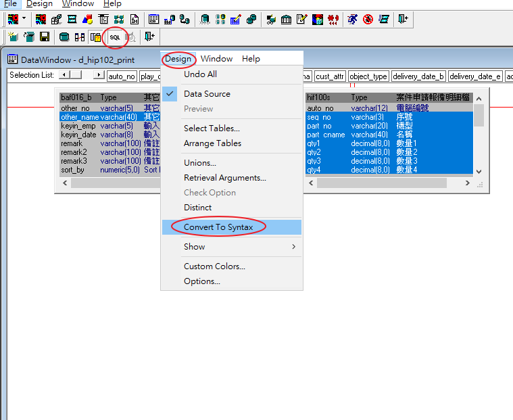The width and height of the screenshot is (513, 420).
Task: Select cust_attr in the Selection List
Action: point(330,76)
